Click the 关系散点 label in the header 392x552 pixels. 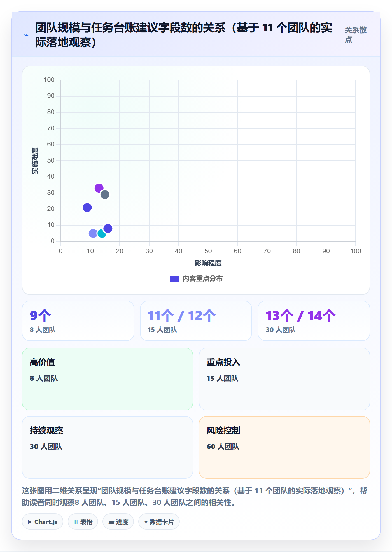tap(356, 35)
